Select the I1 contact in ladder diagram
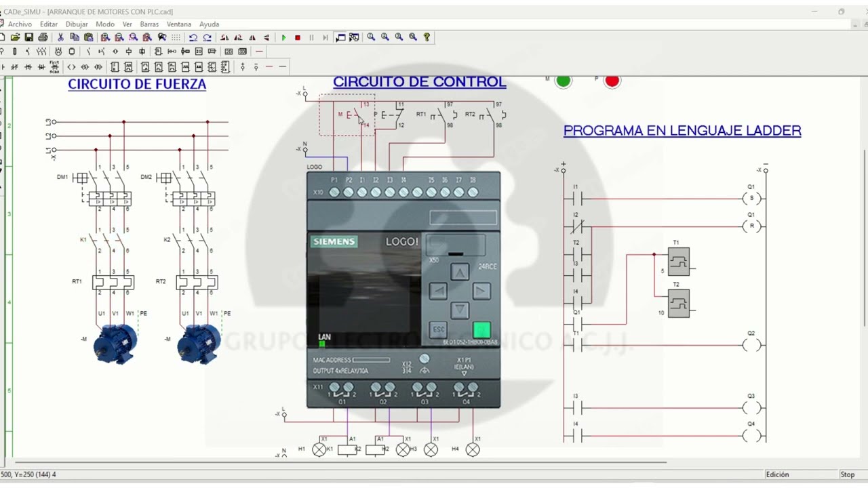The image size is (868, 488). (578, 199)
